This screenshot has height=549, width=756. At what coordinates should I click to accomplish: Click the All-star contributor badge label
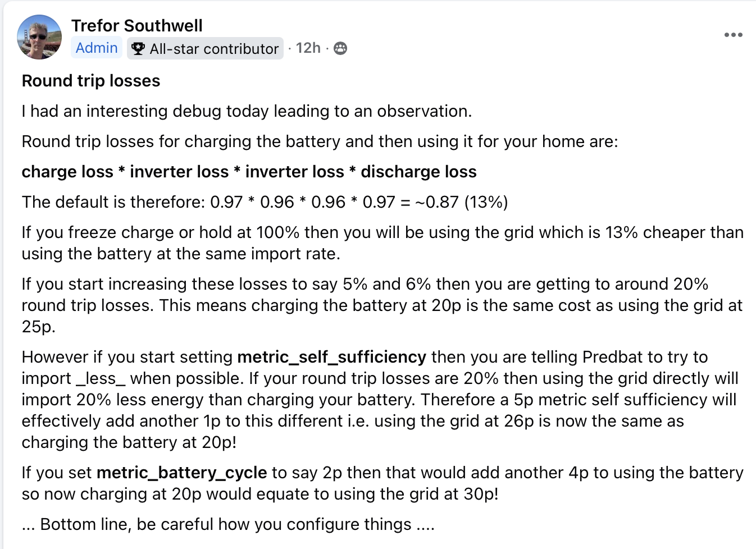click(214, 49)
